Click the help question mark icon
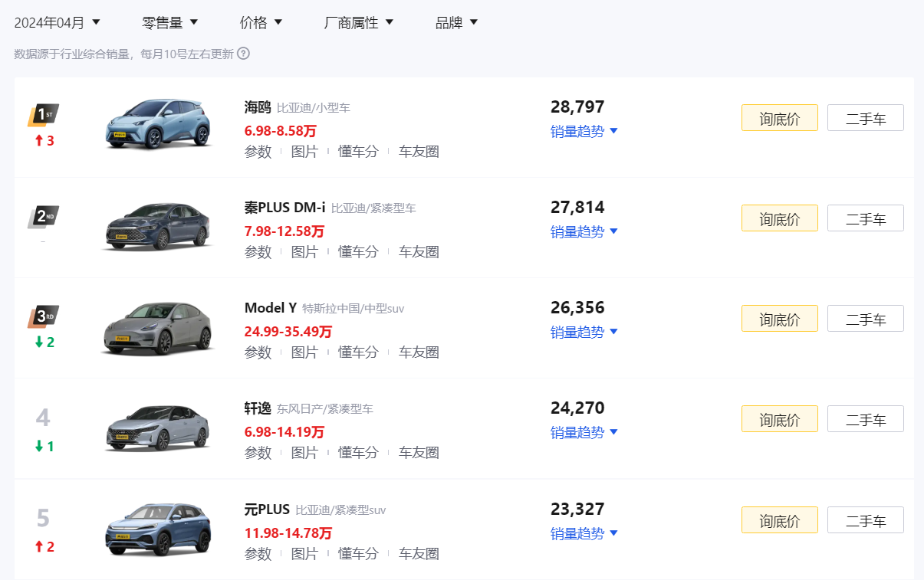This screenshot has width=924, height=580. [243, 54]
